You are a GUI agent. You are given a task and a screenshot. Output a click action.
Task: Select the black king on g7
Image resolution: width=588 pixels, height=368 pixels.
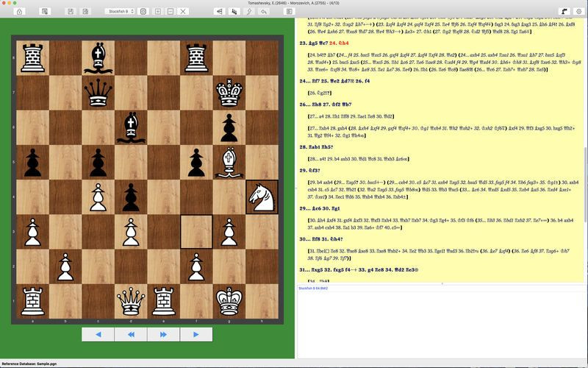click(229, 93)
